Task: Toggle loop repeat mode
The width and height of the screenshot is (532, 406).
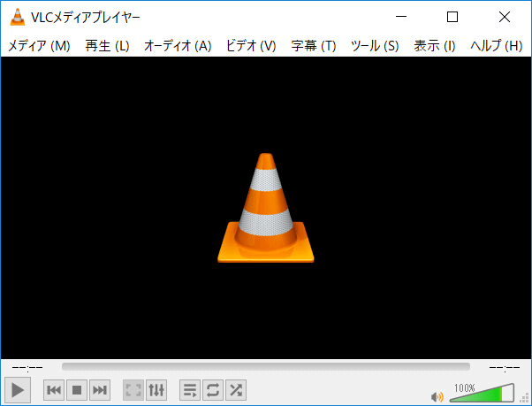Action: click(213, 390)
